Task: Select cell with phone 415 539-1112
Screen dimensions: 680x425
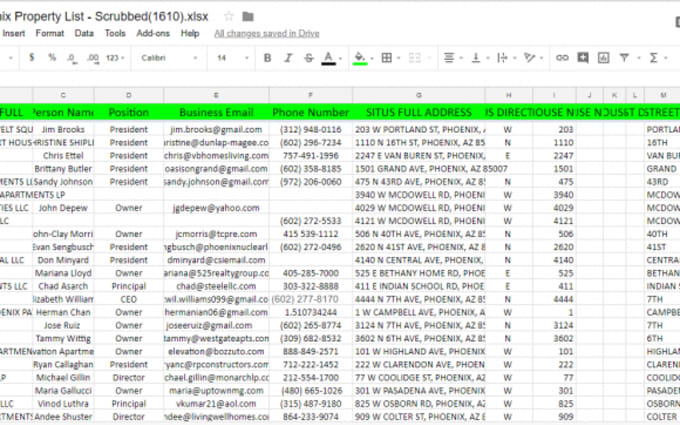Action: pos(311,234)
